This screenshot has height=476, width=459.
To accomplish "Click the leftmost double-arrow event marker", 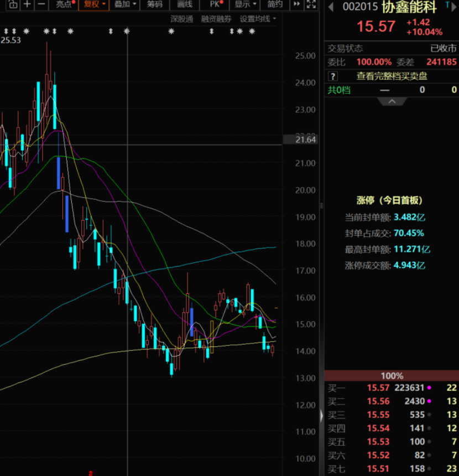I will click(6, 31).
